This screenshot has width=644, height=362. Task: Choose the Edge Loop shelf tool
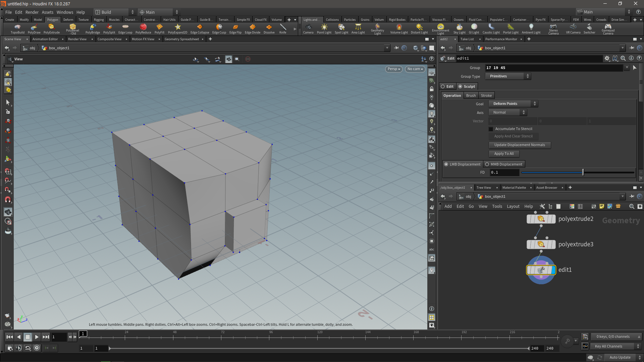(x=125, y=28)
